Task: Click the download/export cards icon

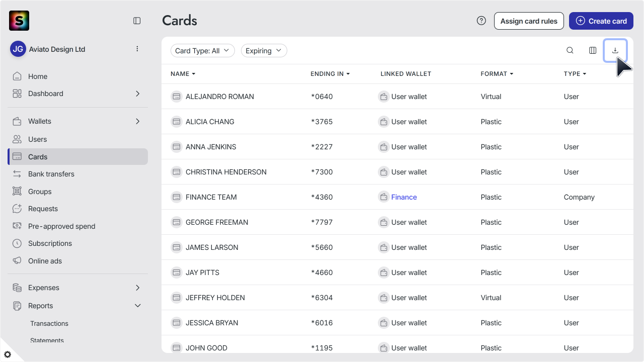Action: 615,50
